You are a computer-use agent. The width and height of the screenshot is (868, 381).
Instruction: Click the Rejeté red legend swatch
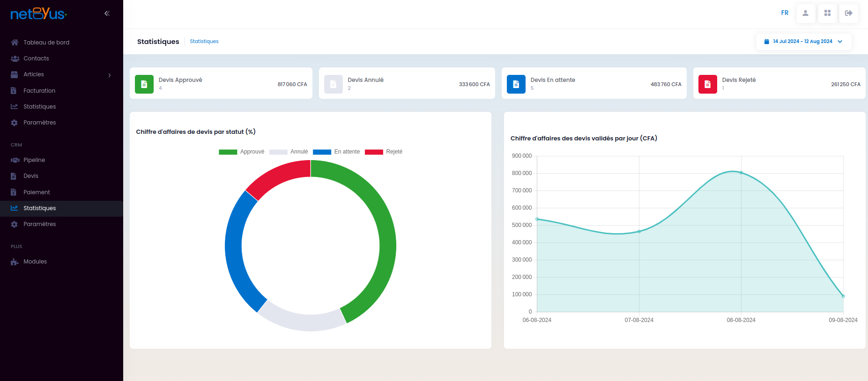tap(374, 152)
